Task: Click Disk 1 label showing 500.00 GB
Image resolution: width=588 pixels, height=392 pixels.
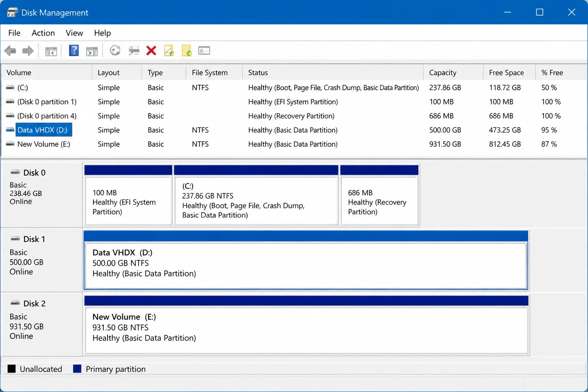Action: [x=42, y=260]
